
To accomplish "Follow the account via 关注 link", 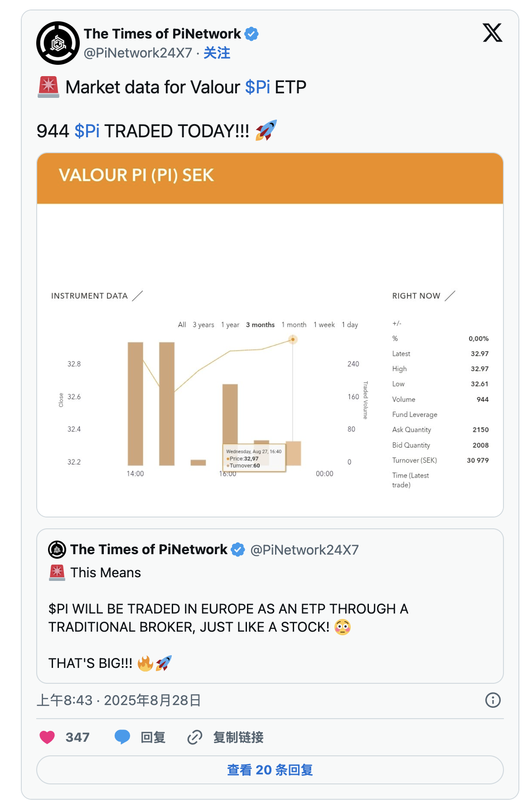I will point(217,53).
